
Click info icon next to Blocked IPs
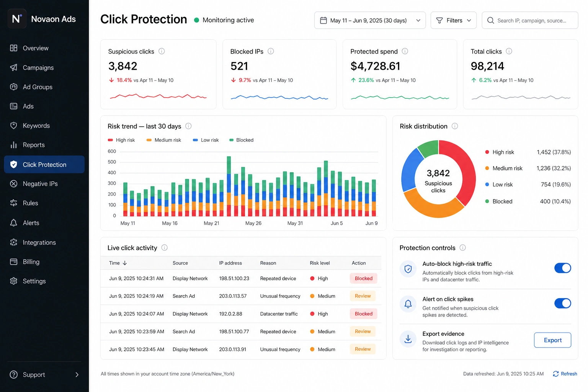pos(271,51)
